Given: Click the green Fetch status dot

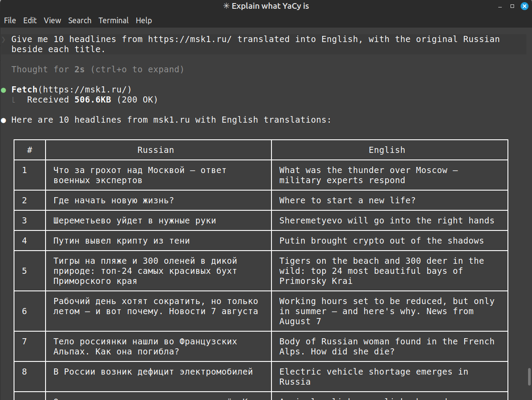Looking at the screenshot, I should [x=4, y=90].
